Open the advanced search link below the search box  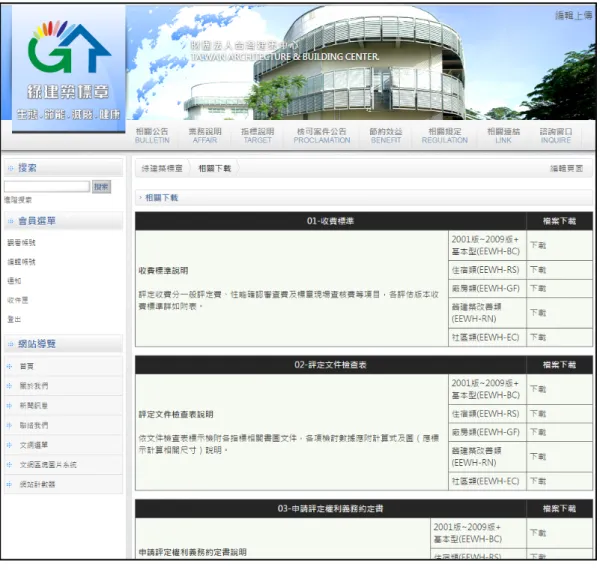tap(18, 200)
